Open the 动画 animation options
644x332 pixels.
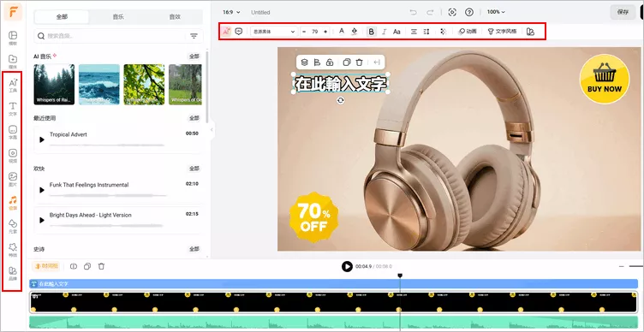click(468, 31)
